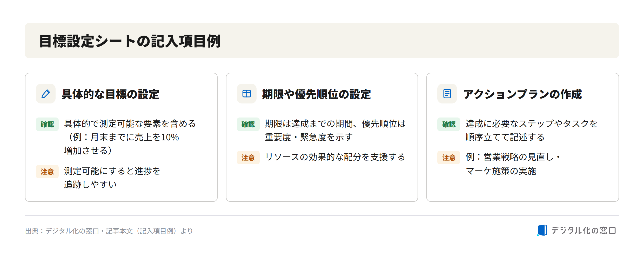The height and width of the screenshot is (261, 644).
Task: Click the text リソースの効果的な配分を支援する
Action: [335, 157]
